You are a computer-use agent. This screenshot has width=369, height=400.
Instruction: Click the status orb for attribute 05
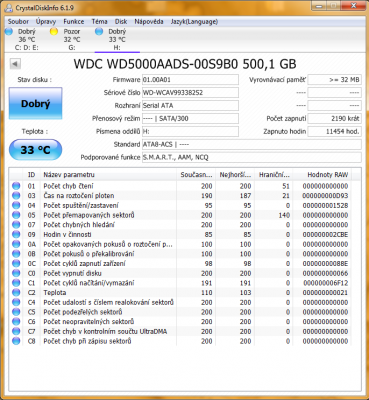pos(16,215)
